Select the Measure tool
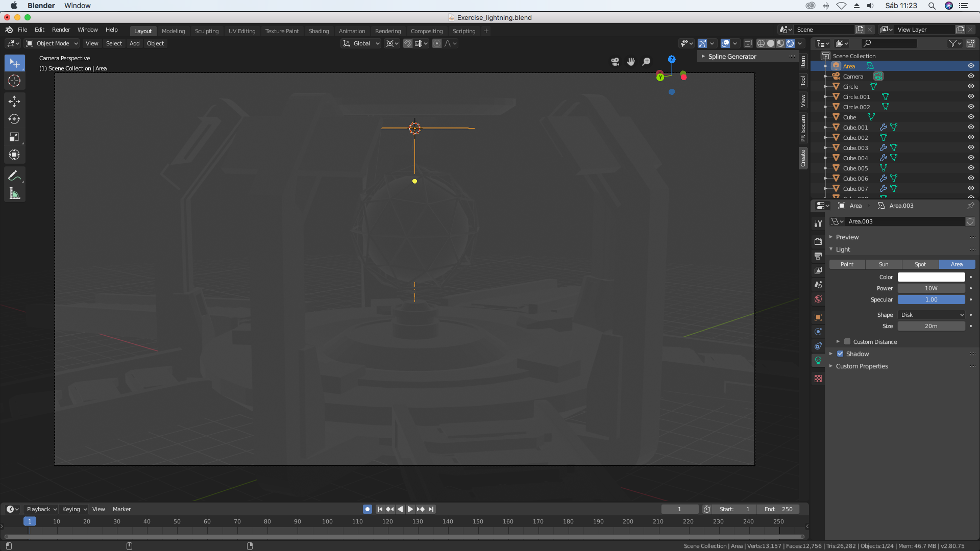 pyautogui.click(x=14, y=193)
